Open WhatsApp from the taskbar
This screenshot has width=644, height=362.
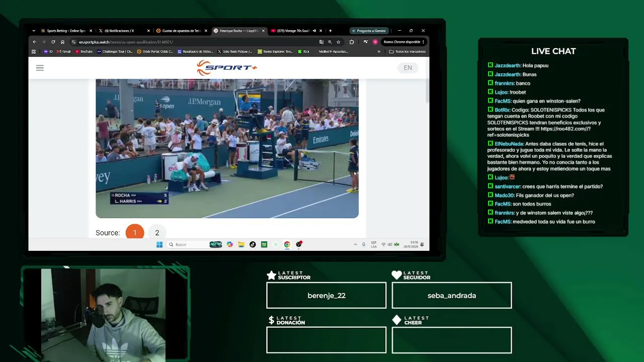click(275, 244)
